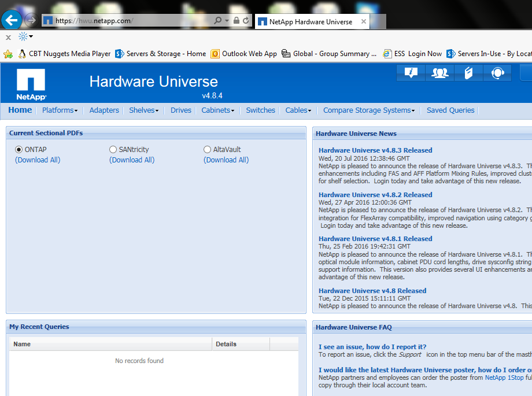The height and width of the screenshot is (396, 532).
Task: Choose the AltaVault radio option
Action: pyautogui.click(x=208, y=150)
